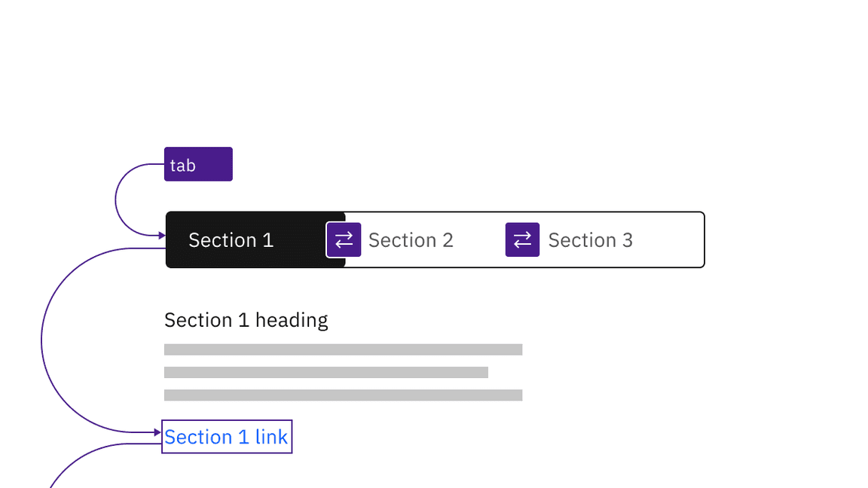Image resolution: width=868 pixels, height=488 pixels.
Task: Click the small curved line leaving the tab label
Action: pos(116,200)
